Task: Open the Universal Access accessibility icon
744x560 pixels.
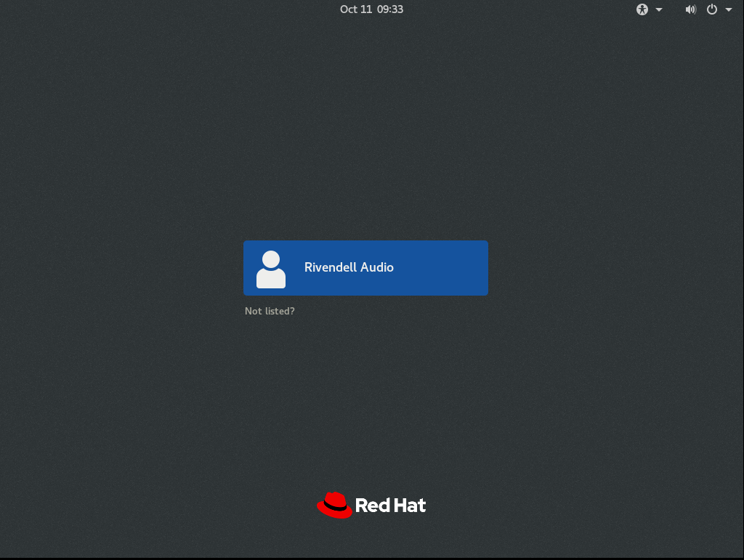Action: pyautogui.click(x=642, y=9)
